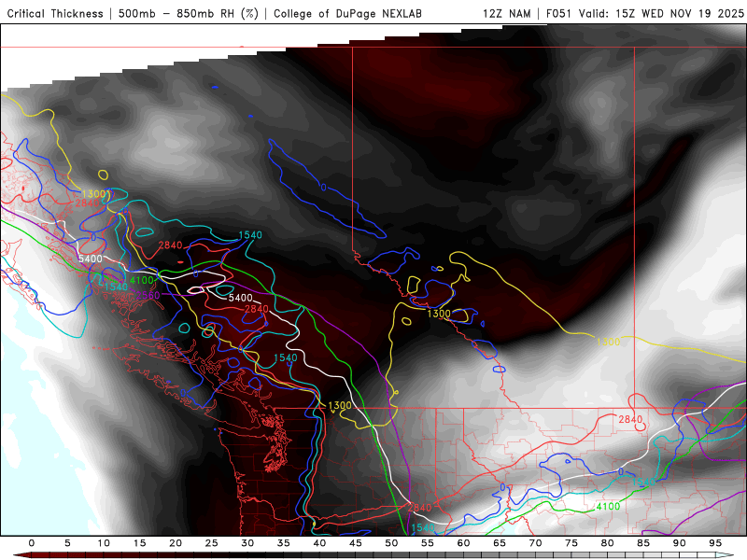Viewport: 747px width, 560px height.
Task: Click the colorbar scale value "40"
Action: tap(319, 543)
